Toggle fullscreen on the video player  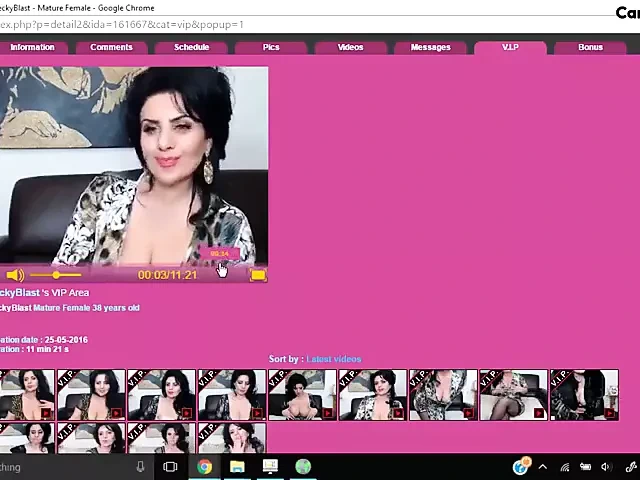257,275
